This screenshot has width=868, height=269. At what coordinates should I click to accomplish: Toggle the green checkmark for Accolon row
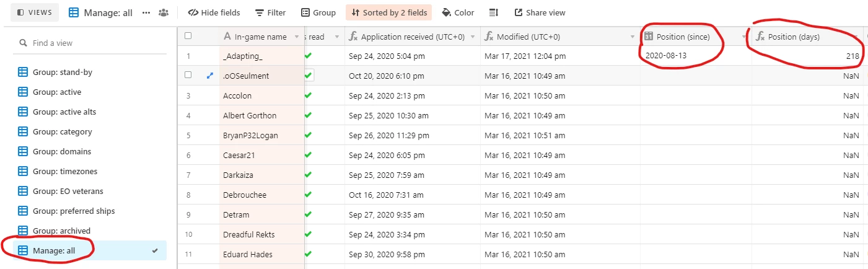[308, 95]
